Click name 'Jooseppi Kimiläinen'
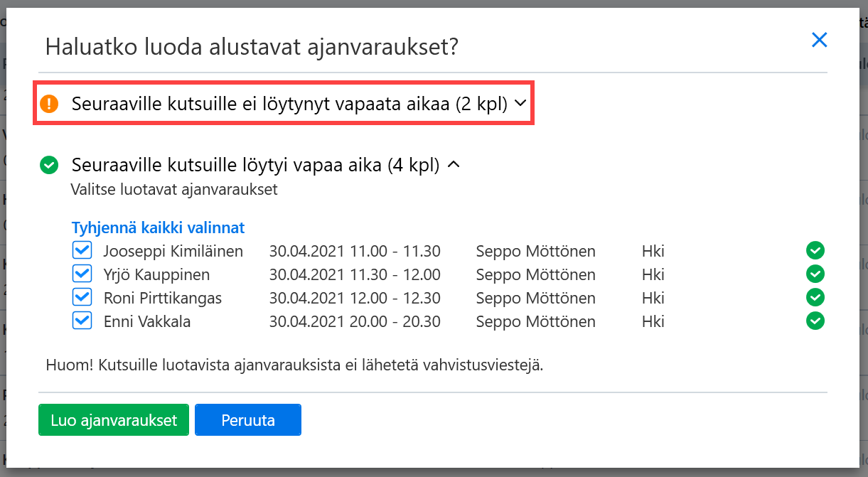This screenshot has height=477, width=868. [x=173, y=251]
